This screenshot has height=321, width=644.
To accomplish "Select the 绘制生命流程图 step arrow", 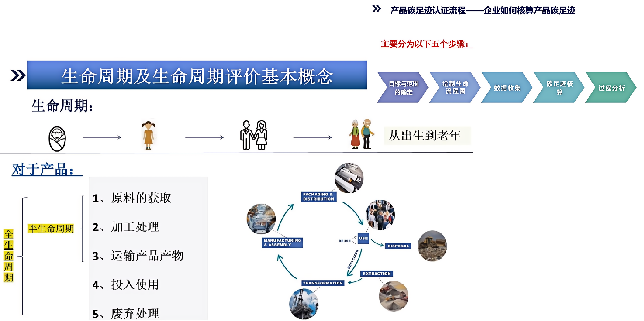I will coord(455,88).
